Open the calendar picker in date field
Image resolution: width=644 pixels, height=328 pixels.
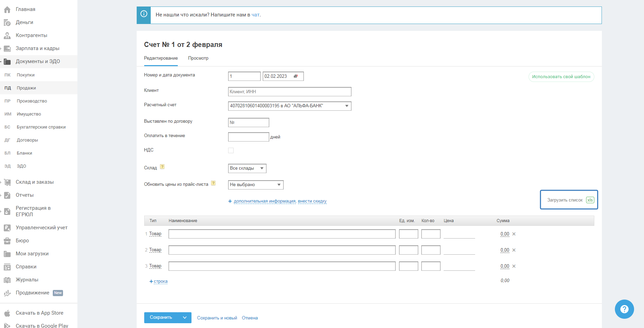(x=296, y=76)
